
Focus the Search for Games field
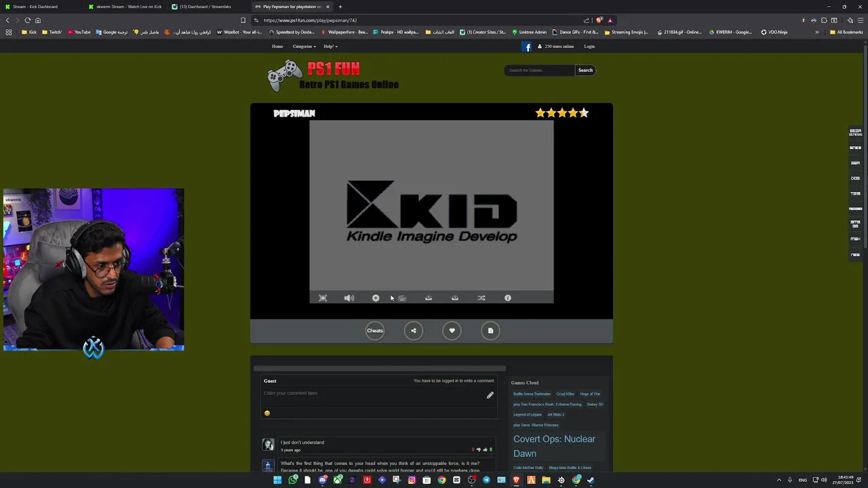click(540, 70)
